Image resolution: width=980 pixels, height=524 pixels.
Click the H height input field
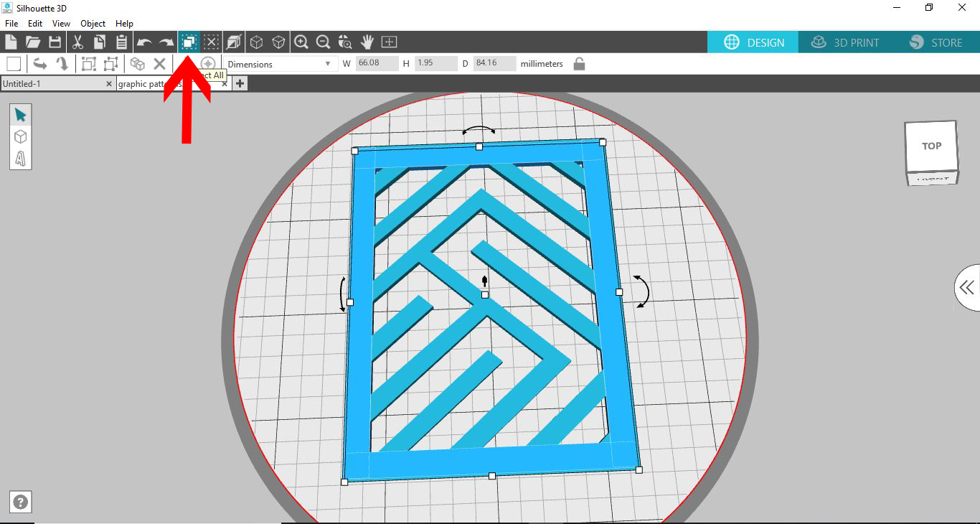435,64
